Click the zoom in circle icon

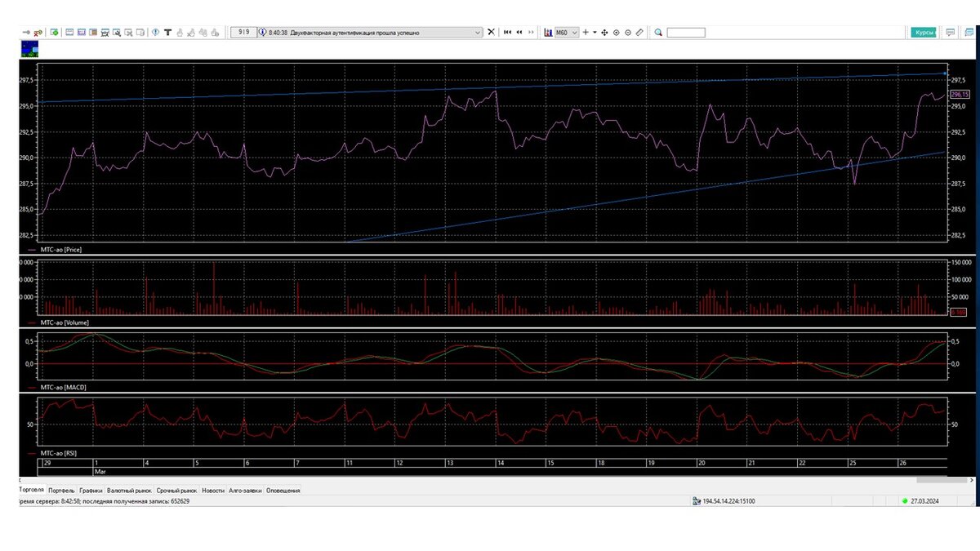(x=616, y=33)
